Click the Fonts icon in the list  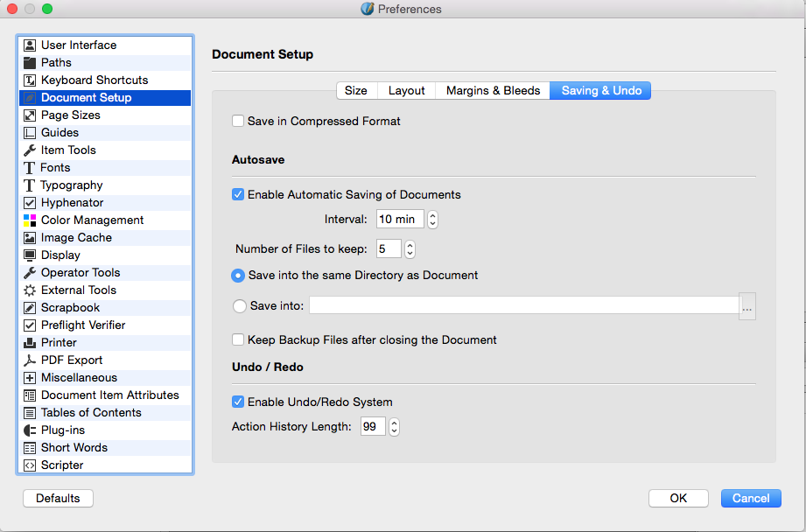pos(30,168)
